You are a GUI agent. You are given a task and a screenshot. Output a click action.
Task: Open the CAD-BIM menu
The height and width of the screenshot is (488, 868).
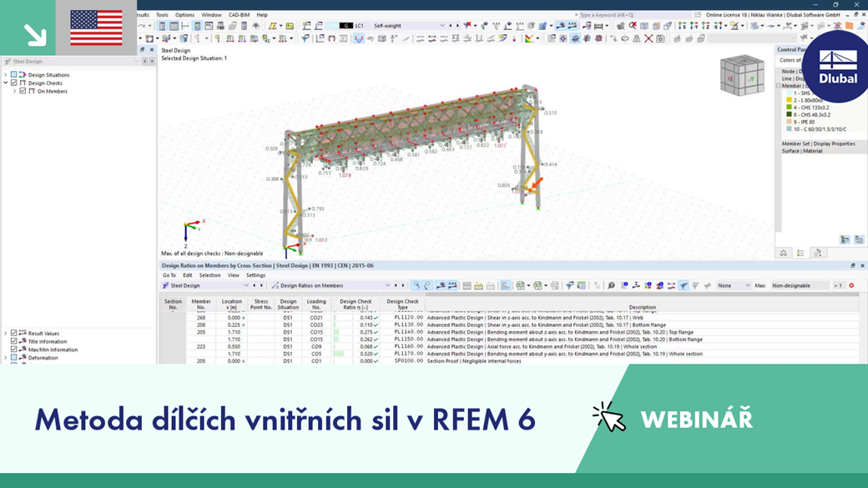click(x=239, y=15)
